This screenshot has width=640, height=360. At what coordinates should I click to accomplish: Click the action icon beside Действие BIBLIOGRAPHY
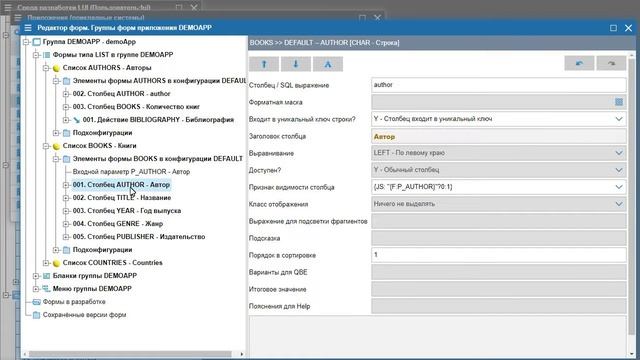point(76,120)
